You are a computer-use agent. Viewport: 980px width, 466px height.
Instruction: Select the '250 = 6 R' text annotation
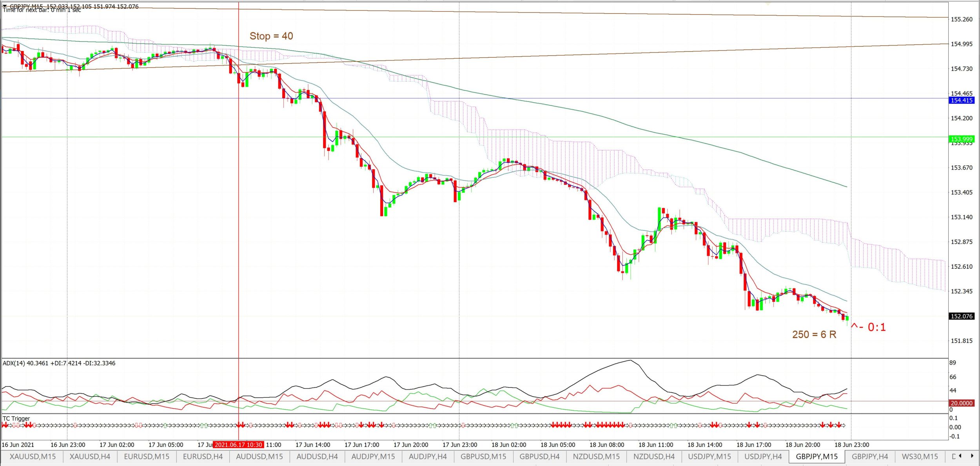tap(814, 334)
